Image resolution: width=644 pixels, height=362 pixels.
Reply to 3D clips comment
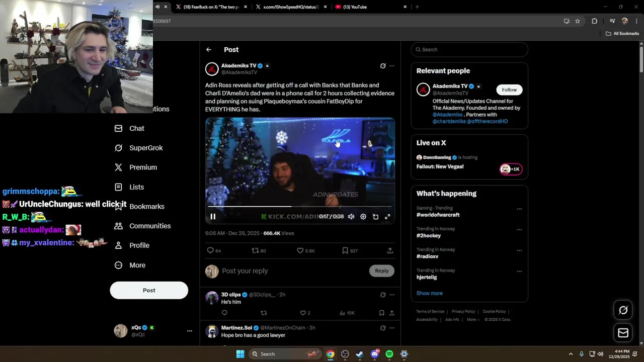224,313
